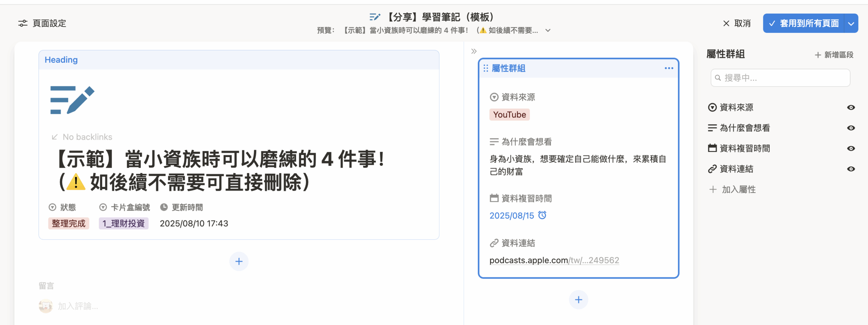
Task: Click the 搜尋中 property search field
Action: 780,78
